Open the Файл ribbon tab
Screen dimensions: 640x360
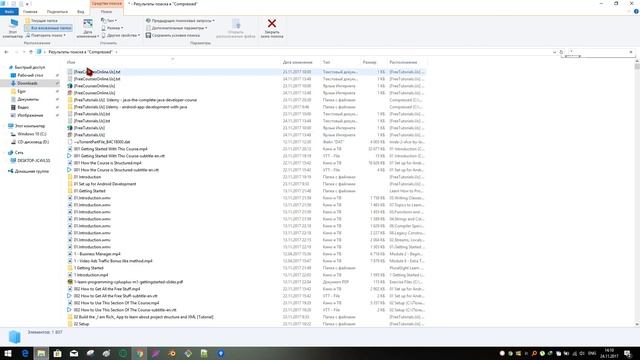tap(9, 11)
